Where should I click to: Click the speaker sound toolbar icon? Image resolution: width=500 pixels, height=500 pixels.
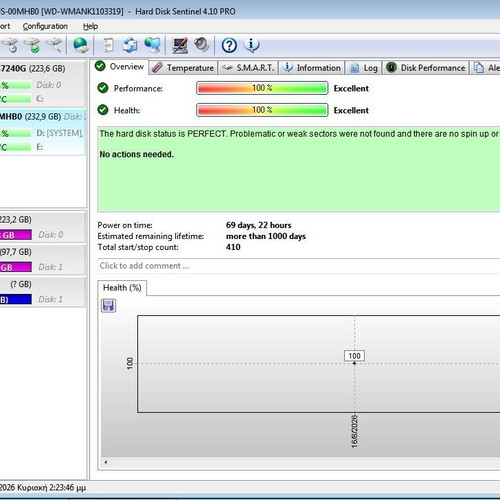click(x=202, y=45)
